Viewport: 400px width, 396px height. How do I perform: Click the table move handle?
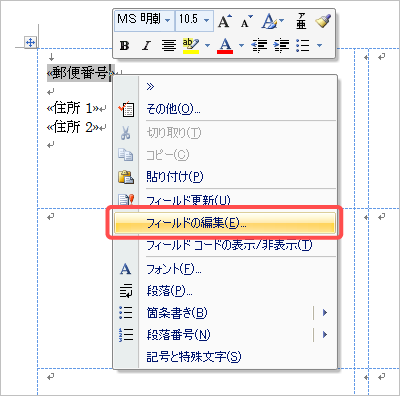(x=30, y=42)
